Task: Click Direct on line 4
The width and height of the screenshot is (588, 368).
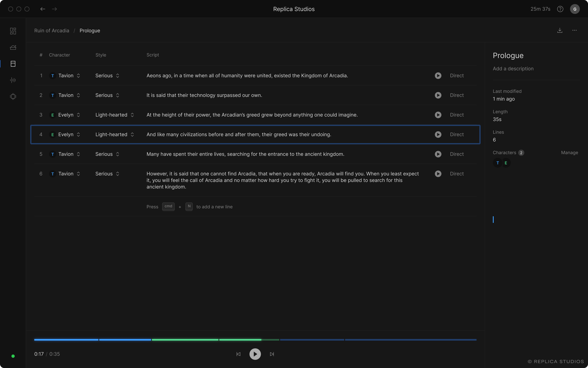Action: point(457,135)
